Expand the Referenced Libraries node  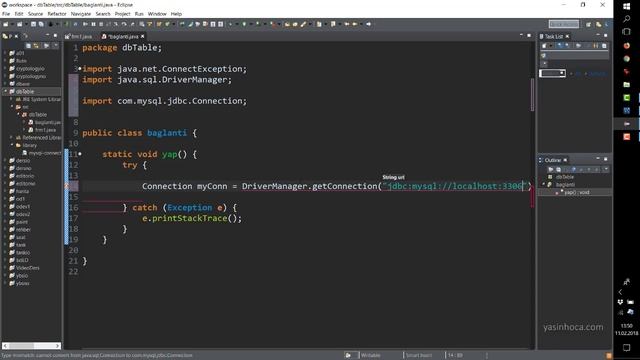coord(12,138)
